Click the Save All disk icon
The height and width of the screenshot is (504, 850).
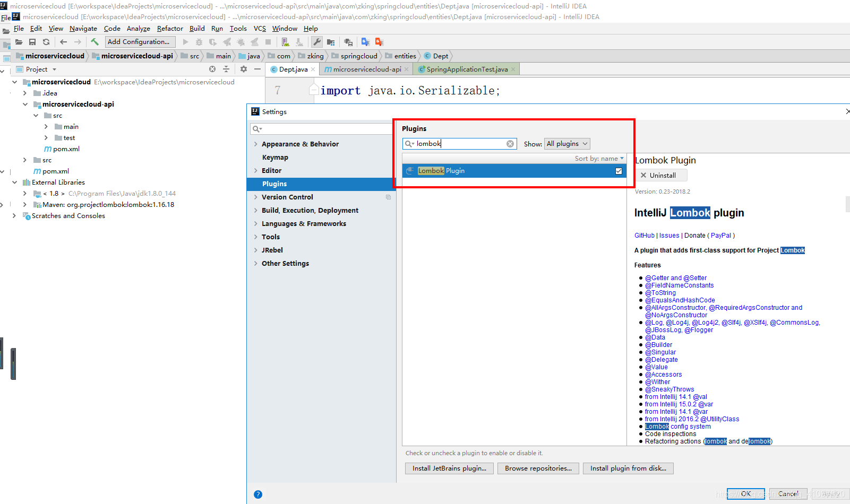[32, 42]
